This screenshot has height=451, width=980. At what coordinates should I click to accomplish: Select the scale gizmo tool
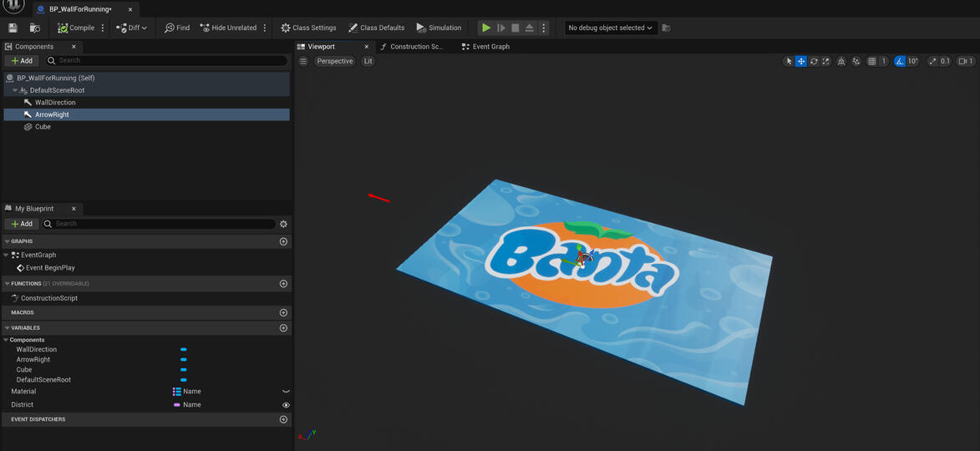pos(826,61)
